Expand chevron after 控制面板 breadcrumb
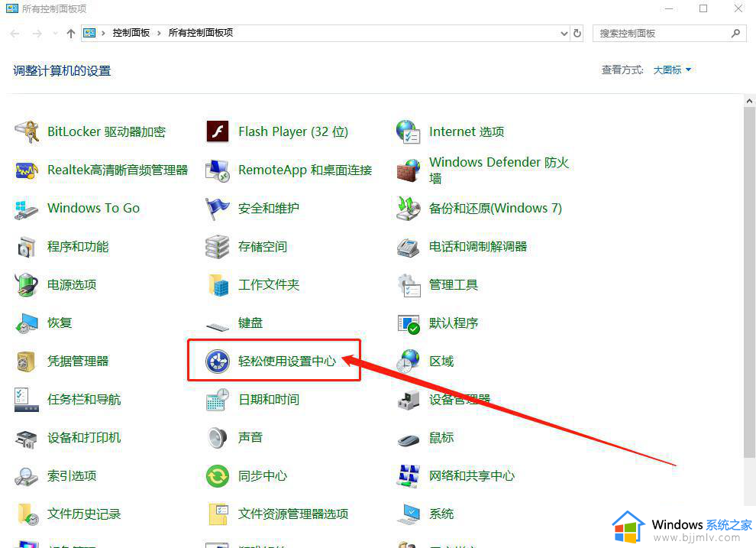Screen dimensions: 756x548 [159, 34]
